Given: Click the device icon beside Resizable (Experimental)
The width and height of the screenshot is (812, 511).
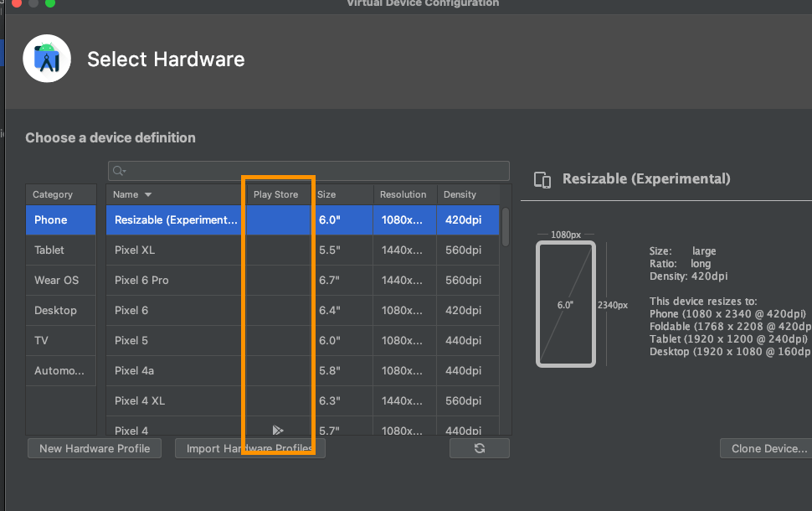Looking at the screenshot, I should [x=542, y=179].
